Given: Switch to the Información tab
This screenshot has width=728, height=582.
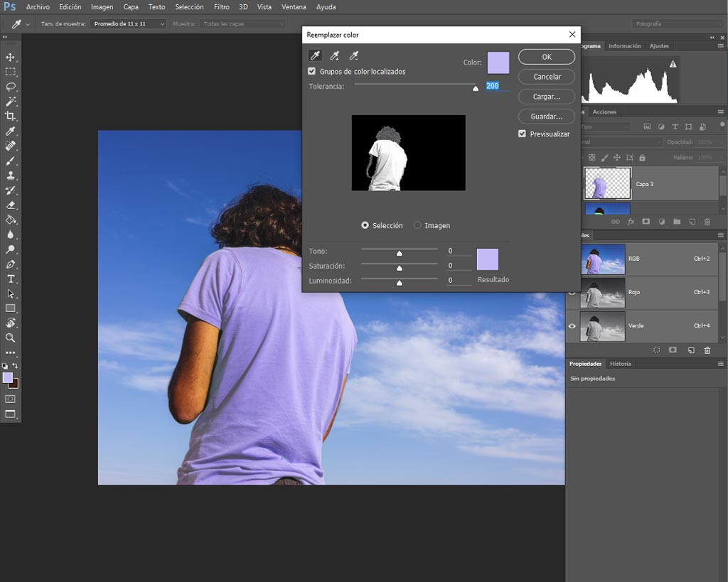Looking at the screenshot, I should (624, 46).
